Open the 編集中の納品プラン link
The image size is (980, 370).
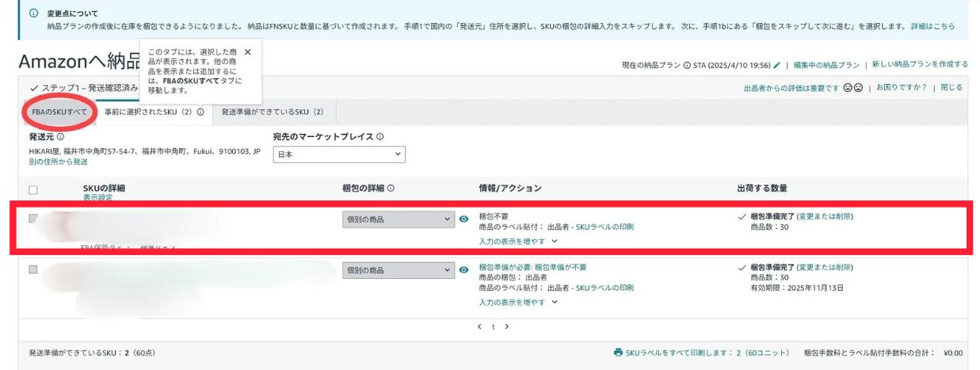pos(826,65)
